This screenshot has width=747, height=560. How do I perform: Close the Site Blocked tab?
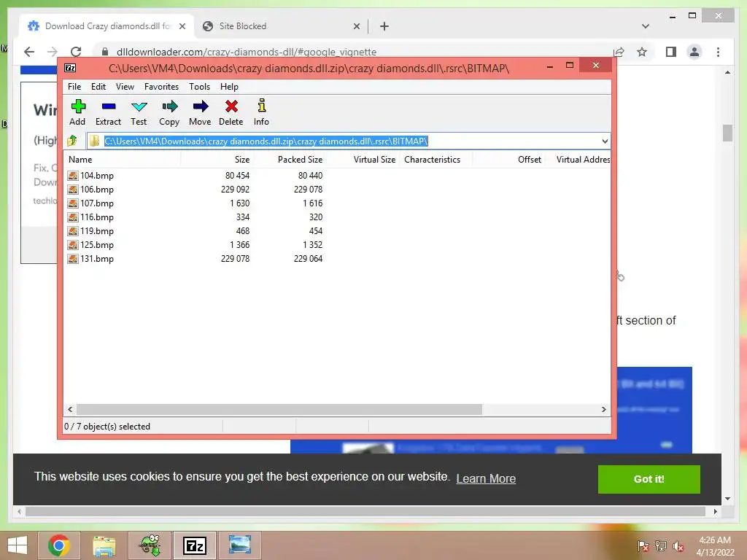click(x=356, y=26)
